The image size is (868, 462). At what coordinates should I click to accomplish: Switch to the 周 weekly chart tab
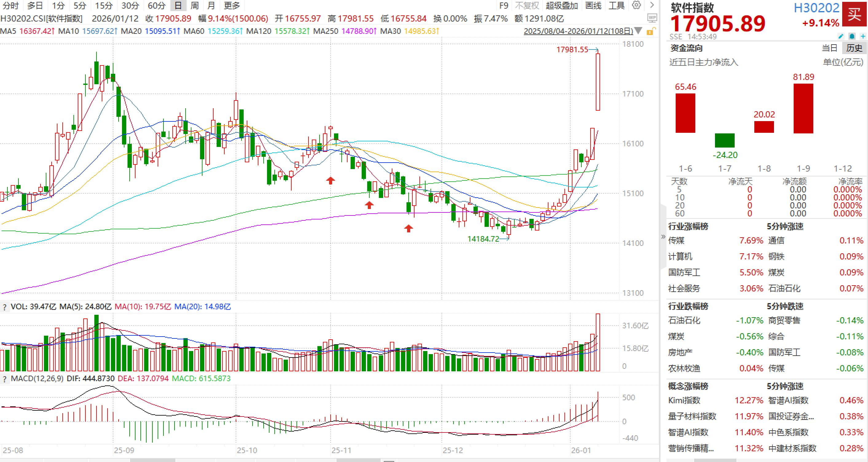[x=194, y=6]
